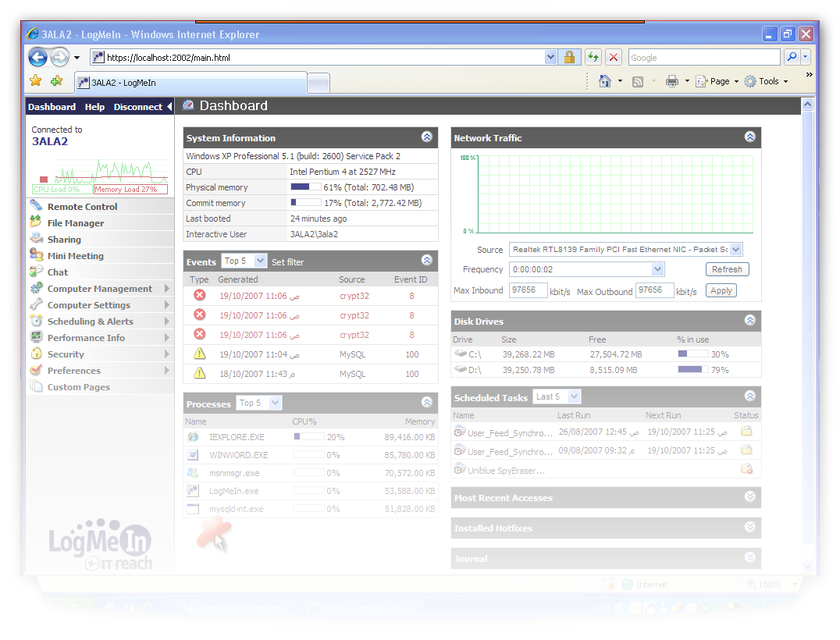The height and width of the screenshot is (640, 840).
Task: Click the Max Outbound input field
Action: [x=654, y=290]
